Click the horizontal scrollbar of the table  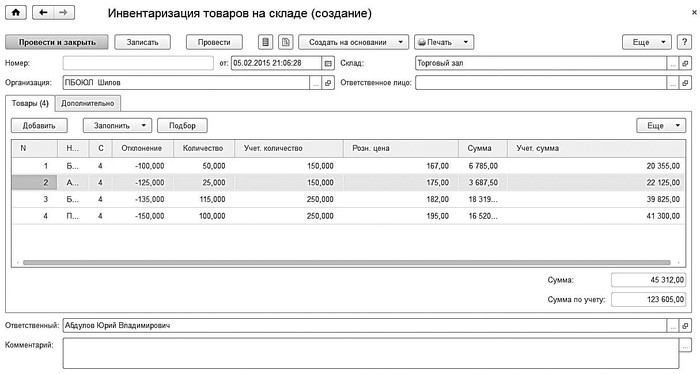tap(346, 263)
